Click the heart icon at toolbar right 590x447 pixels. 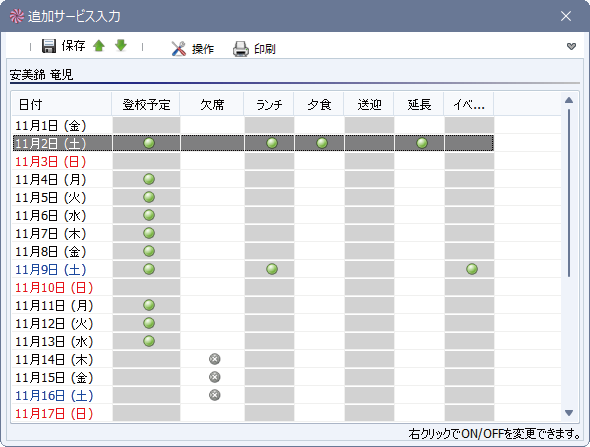tap(571, 46)
